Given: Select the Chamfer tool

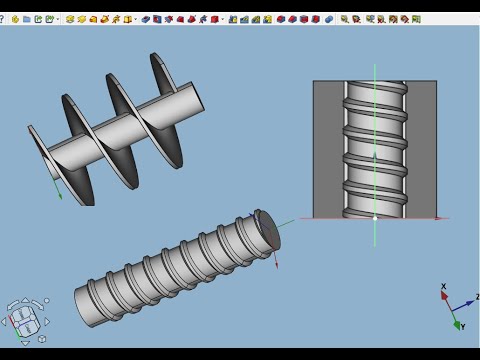Looking at the screenshot, I should pos(292,19).
